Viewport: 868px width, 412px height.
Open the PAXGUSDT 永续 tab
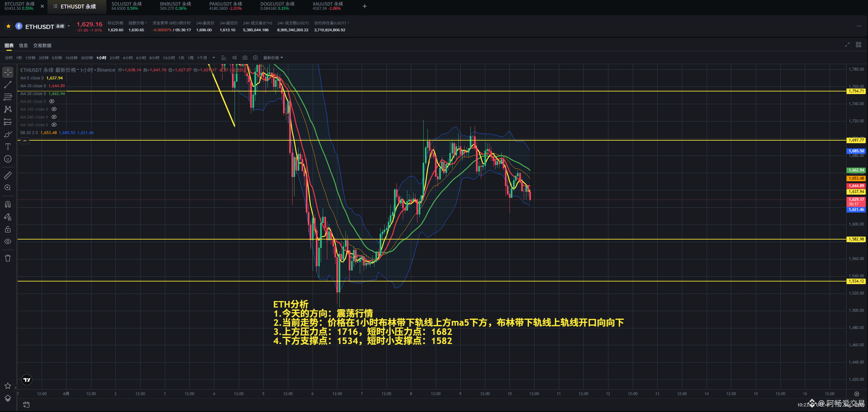[x=225, y=6]
